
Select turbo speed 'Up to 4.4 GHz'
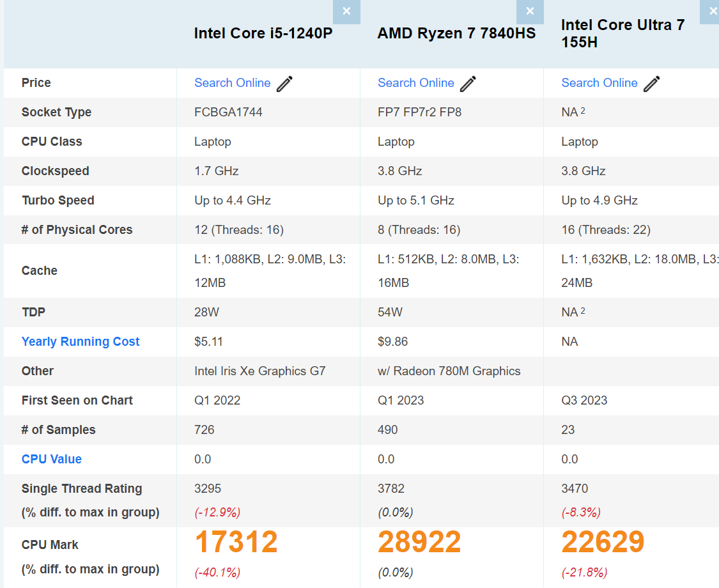pyautogui.click(x=233, y=201)
